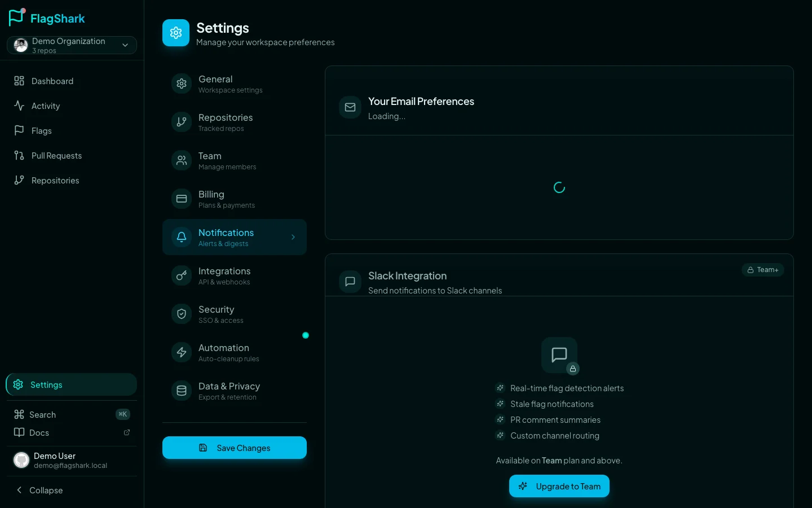Collapse the sidebar
This screenshot has height=508, width=812.
(x=39, y=490)
